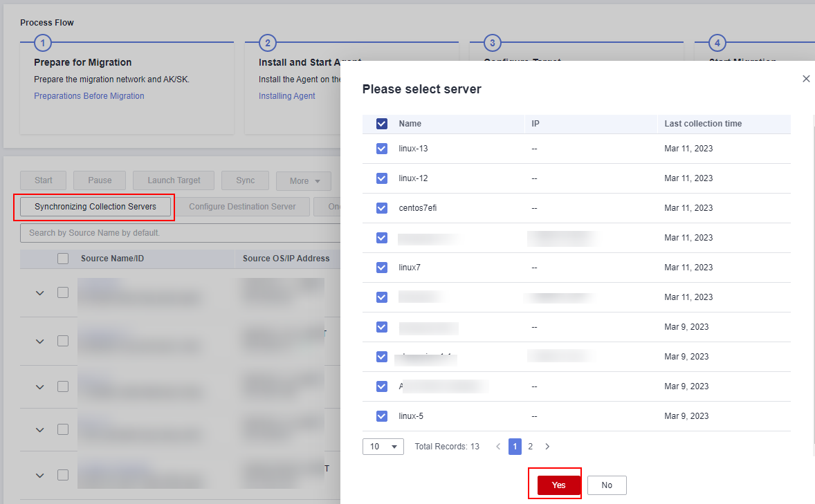815x504 pixels.
Task: Click step 1 circle in Process Flow
Action: 42,43
